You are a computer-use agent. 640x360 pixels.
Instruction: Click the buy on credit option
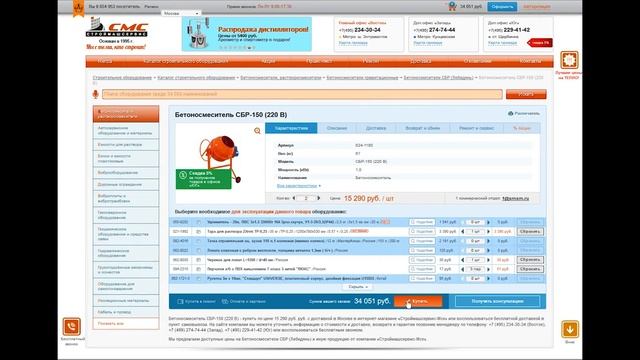[196, 302]
